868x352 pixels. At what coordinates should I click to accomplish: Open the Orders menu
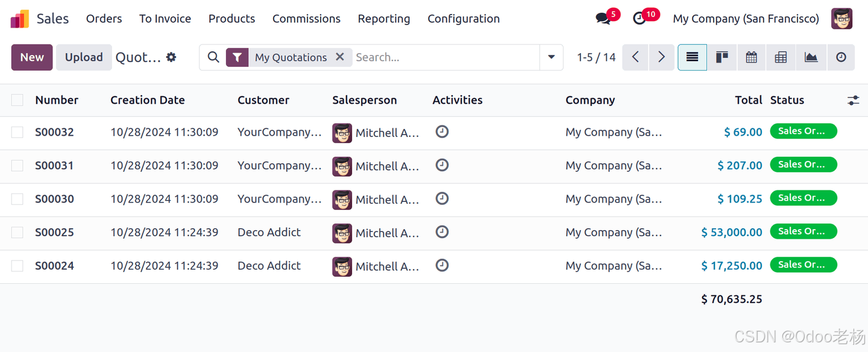tap(104, 19)
